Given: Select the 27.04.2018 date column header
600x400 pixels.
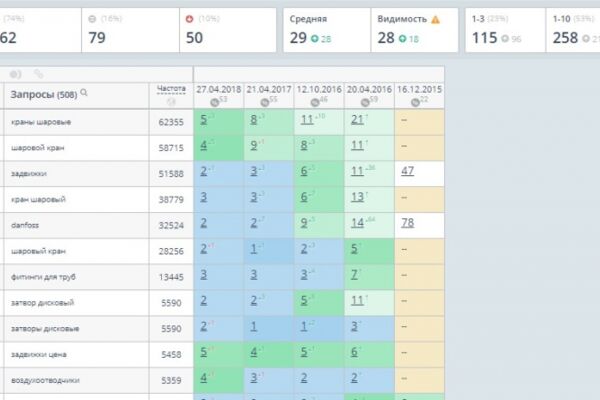Looking at the screenshot, I should (x=218, y=89).
